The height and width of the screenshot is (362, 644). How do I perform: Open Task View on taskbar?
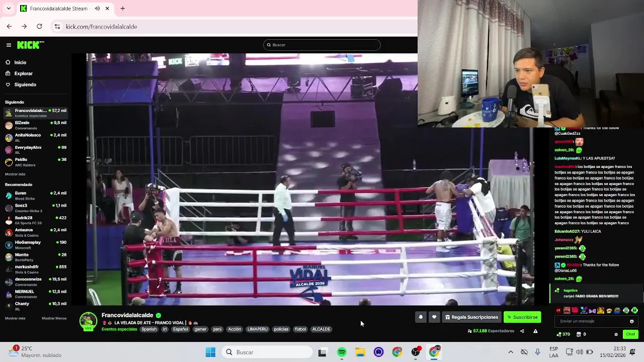coord(322,352)
